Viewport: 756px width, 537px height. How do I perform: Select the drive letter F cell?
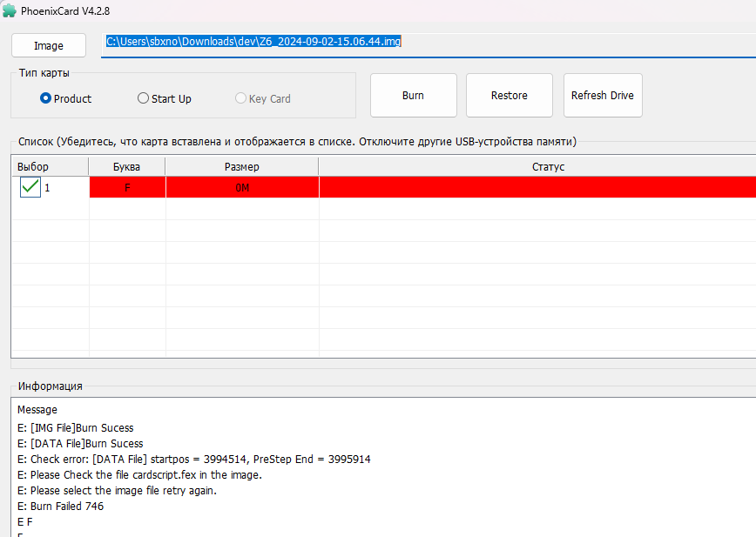(127, 187)
